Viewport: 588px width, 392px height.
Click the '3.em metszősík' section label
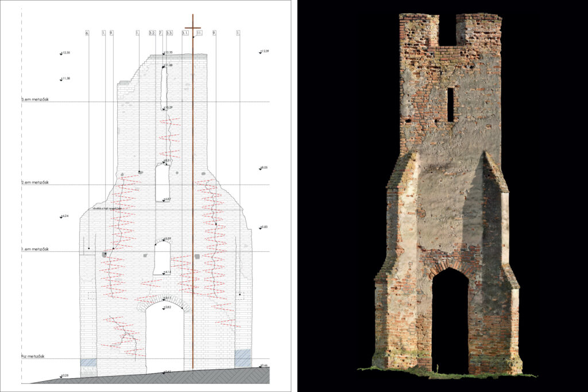coord(36,99)
